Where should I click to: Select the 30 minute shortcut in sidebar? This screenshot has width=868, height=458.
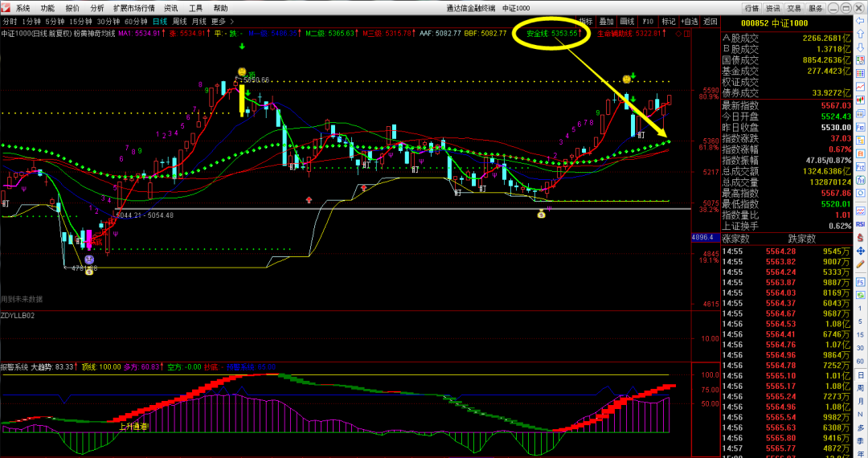pos(861,348)
